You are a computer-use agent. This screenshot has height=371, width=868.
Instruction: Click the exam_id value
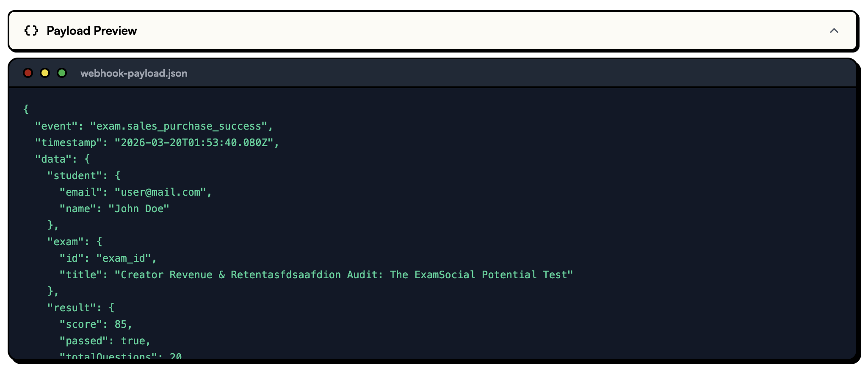point(124,258)
